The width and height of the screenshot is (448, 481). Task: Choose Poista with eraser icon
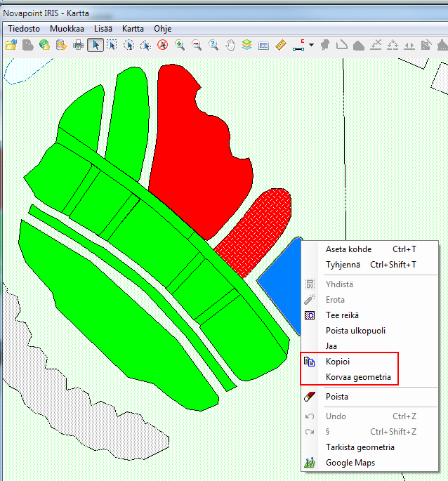(370, 397)
